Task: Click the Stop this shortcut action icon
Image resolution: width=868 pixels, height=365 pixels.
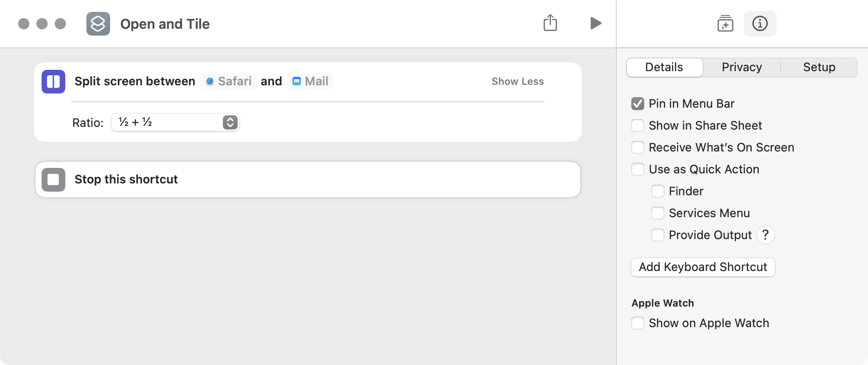Action: 53,179
